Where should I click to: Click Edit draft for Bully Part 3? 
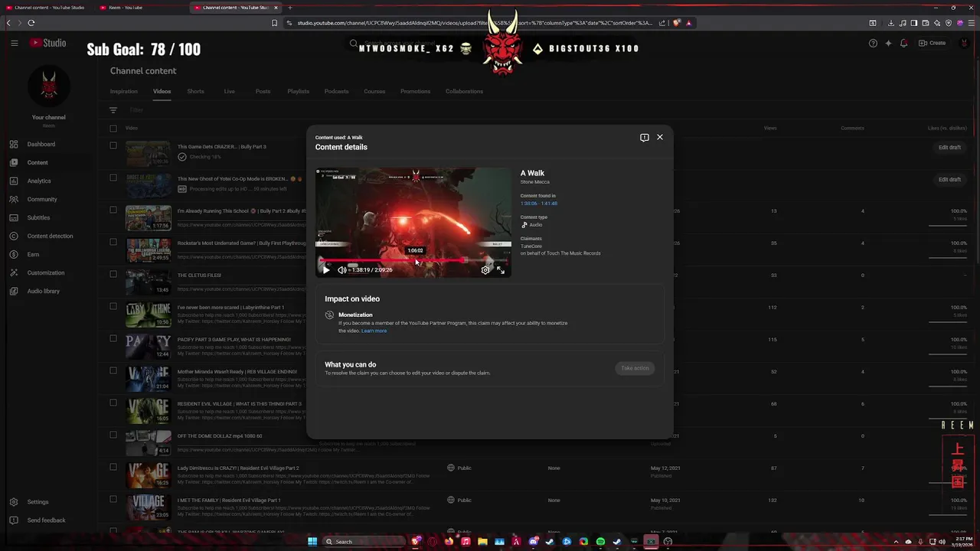(949, 147)
